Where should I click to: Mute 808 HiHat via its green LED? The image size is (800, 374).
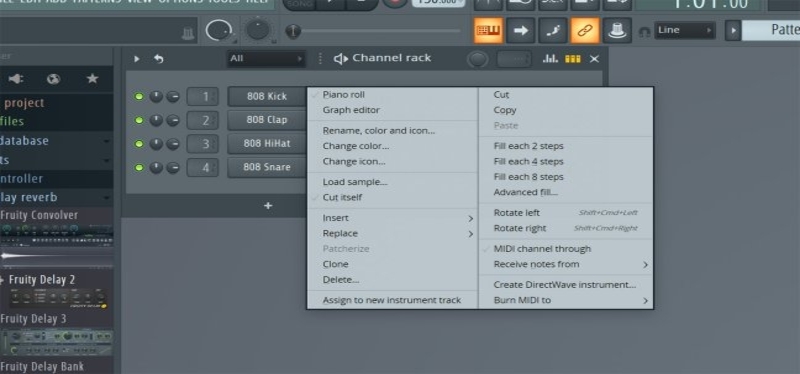tap(138, 144)
